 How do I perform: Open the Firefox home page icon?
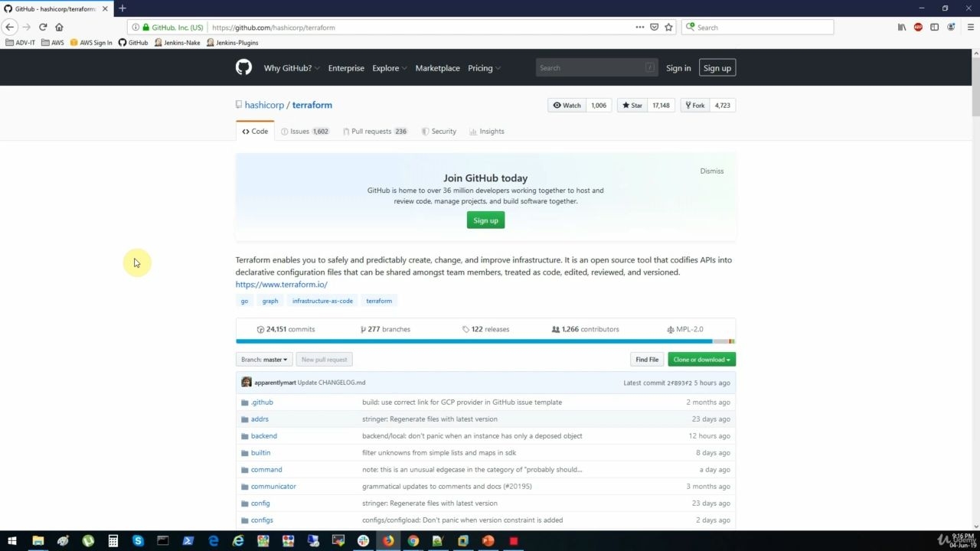59,27
